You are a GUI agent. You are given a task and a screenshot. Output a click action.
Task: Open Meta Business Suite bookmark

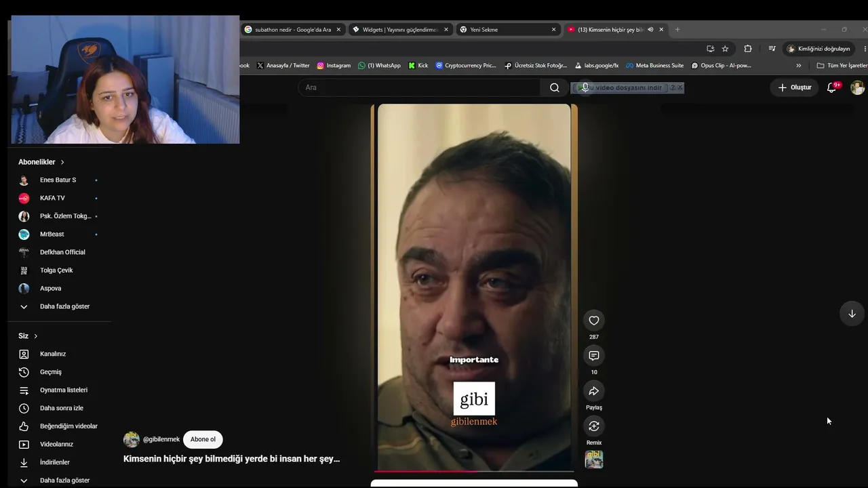[x=654, y=66]
